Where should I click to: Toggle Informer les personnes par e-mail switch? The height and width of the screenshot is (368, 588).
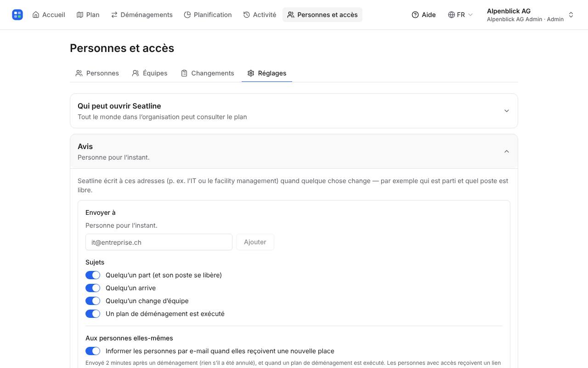click(x=93, y=351)
